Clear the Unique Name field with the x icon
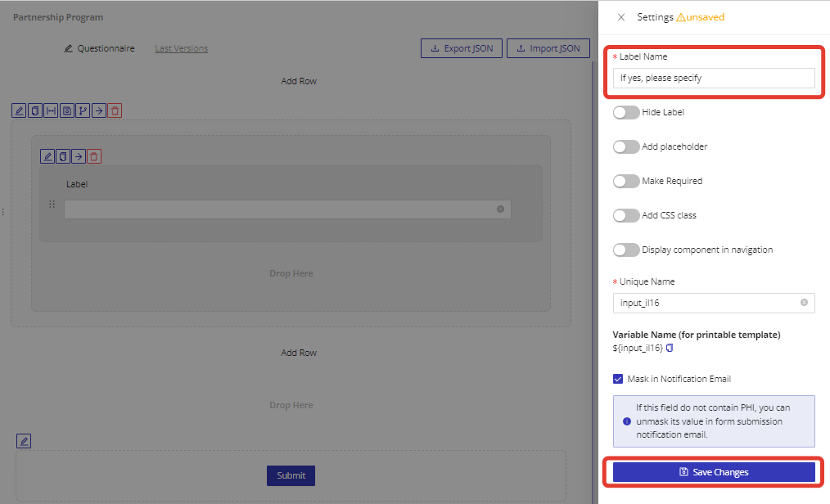830x504 pixels. 804,303
